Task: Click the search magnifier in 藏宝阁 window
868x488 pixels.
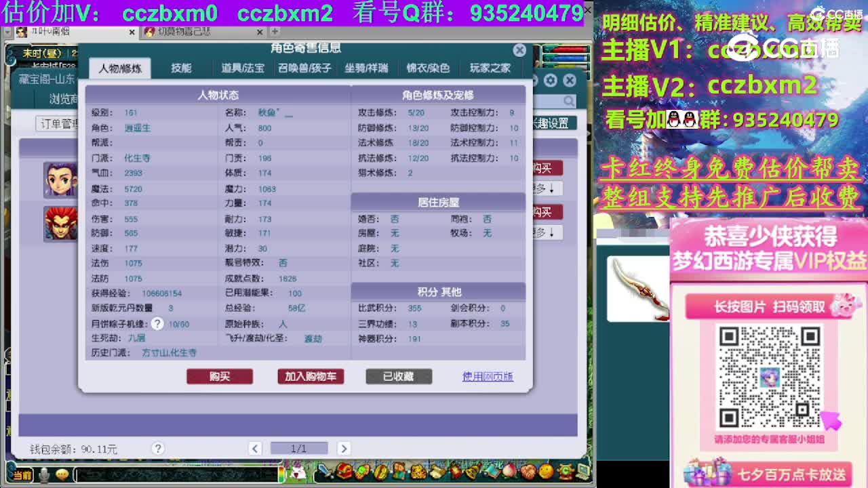Action: pos(568,102)
